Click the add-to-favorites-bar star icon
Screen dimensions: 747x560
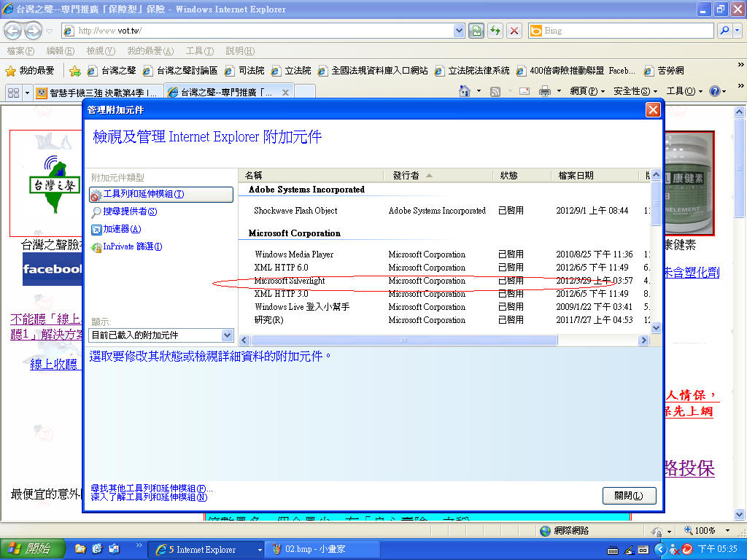tap(75, 71)
